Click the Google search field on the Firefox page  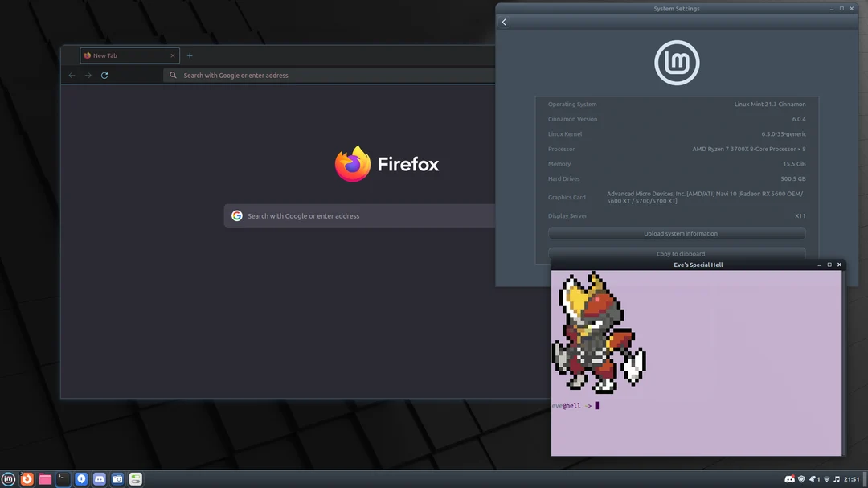click(360, 215)
